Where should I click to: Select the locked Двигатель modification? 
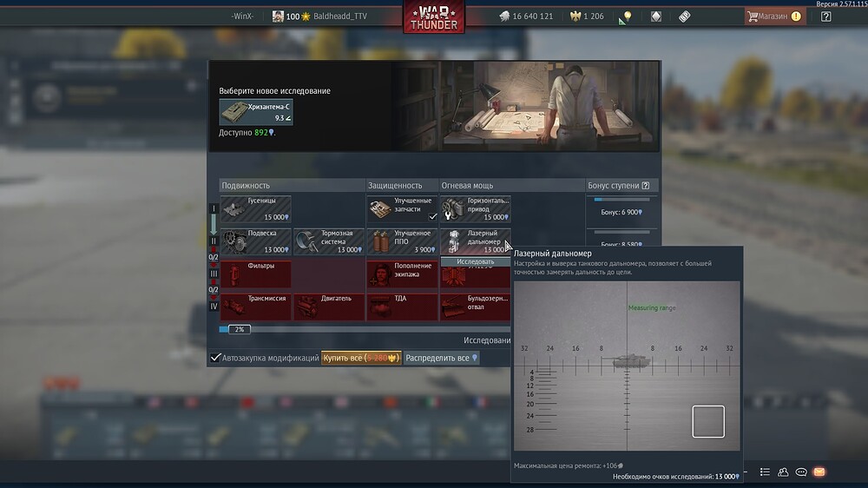click(329, 307)
